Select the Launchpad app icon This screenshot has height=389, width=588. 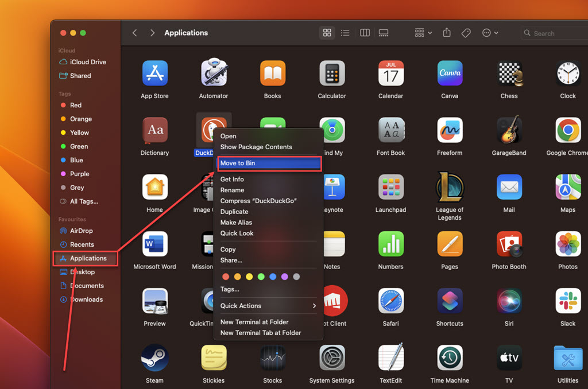[390, 187]
